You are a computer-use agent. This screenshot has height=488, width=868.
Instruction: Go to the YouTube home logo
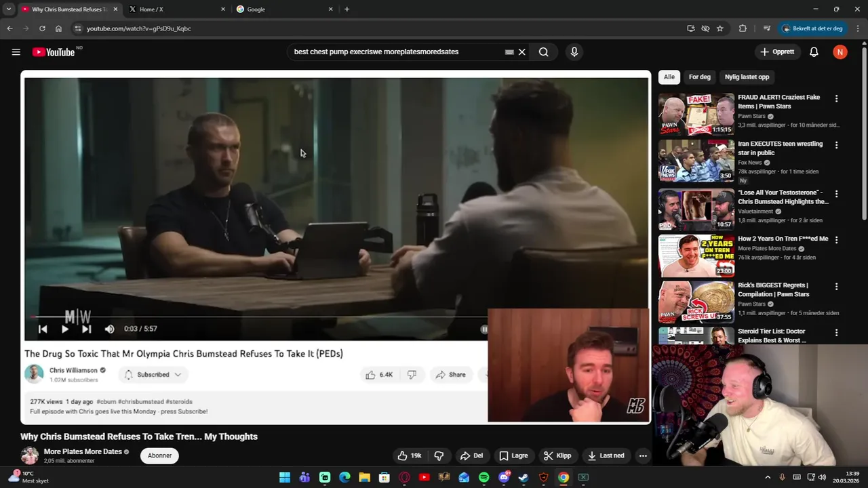[x=54, y=52]
